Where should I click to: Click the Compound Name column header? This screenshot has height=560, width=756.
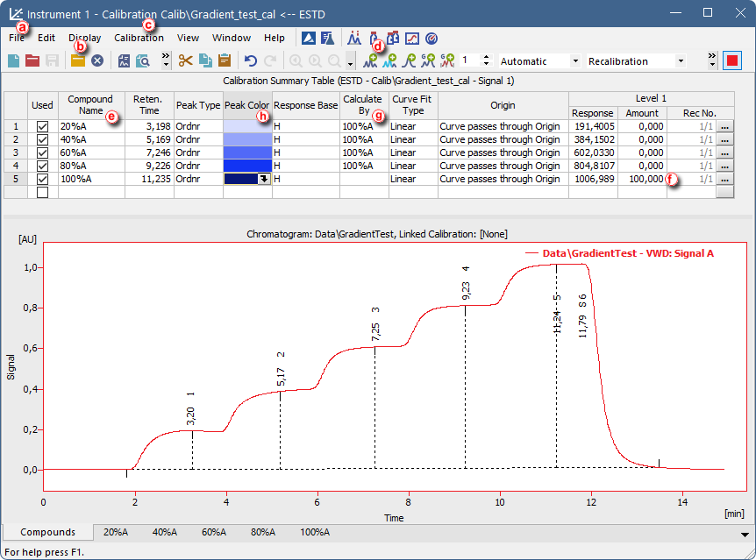pyautogui.click(x=90, y=105)
